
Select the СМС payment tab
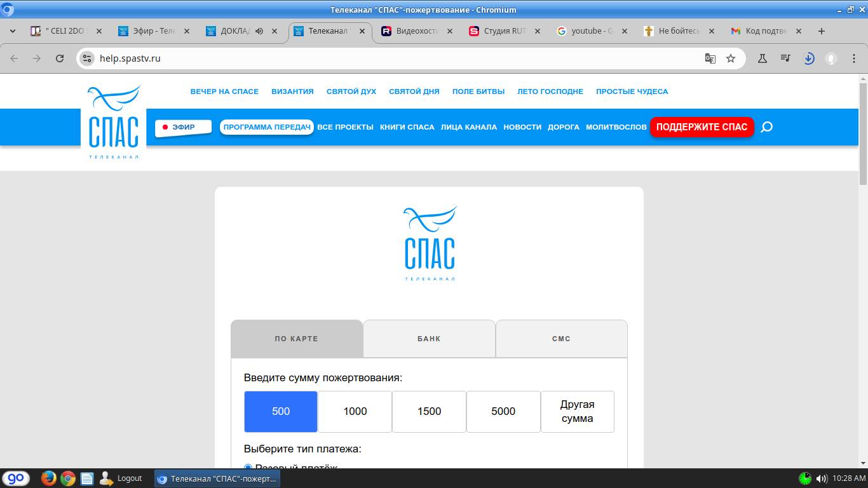point(561,339)
